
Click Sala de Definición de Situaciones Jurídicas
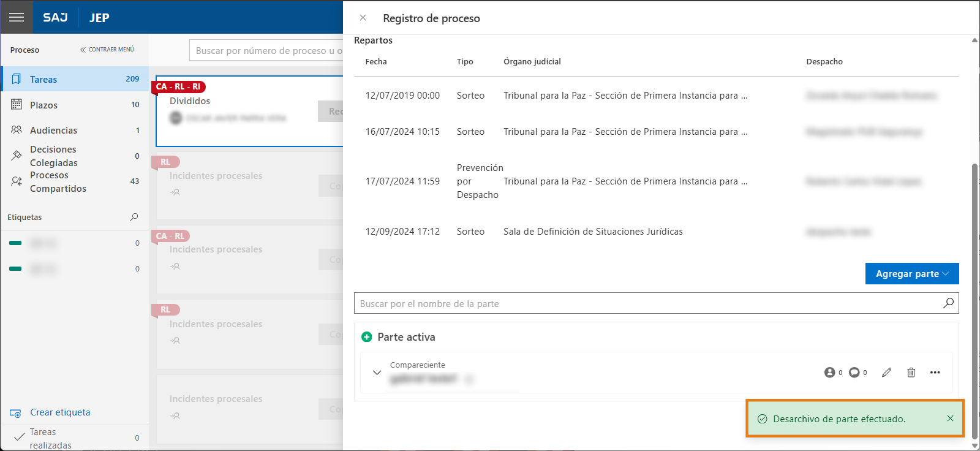pyautogui.click(x=593, y=232)
